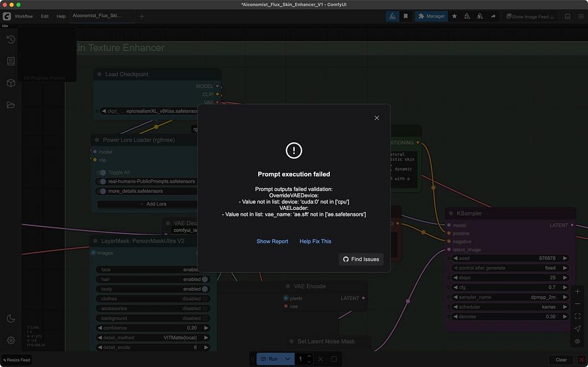Viewport: 588px width, 367px height.
Task: Select the Aiconomist_Flux_Ski workflow tab
Action: pos(97,16)
